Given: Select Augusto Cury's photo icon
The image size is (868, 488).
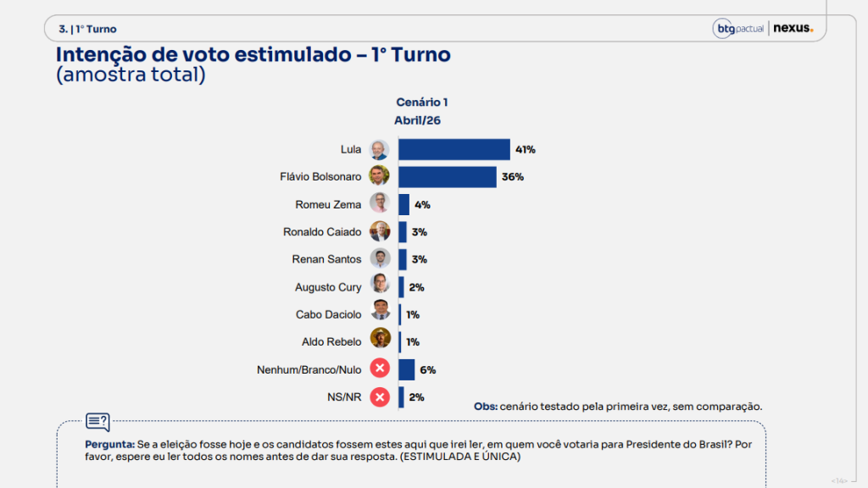Looking at the screenshot, I should point(380,286).
